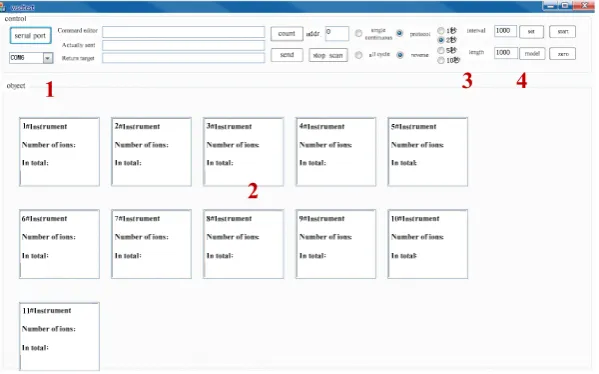599x374 pixels.
Task: Maximize the window from title bar
Action: pyautogui.click(x=565, y=6)
